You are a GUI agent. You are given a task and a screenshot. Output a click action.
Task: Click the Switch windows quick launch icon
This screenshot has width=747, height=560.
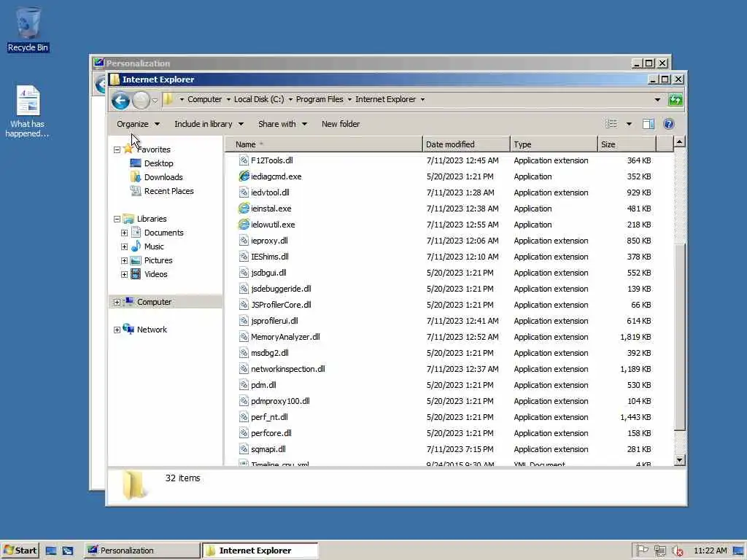[x=68, y=551]
